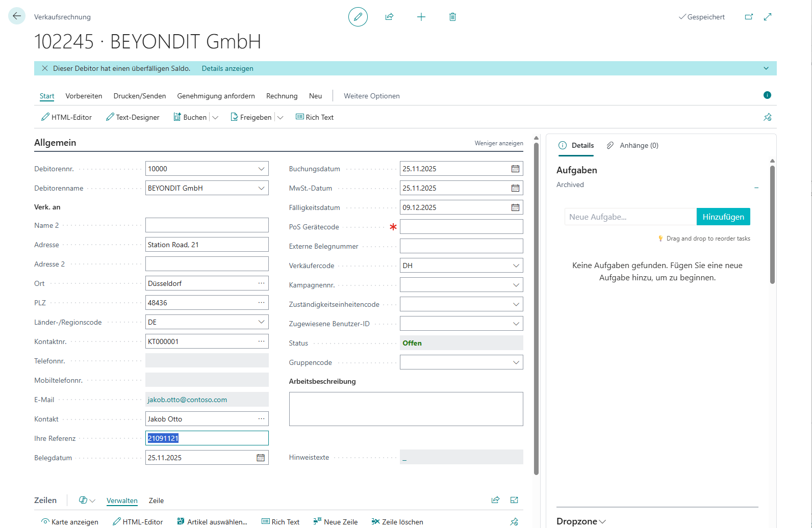Screen dimensions: 812x528
Task: Click the plus icon to create new
Action: (x=421, y=17)
